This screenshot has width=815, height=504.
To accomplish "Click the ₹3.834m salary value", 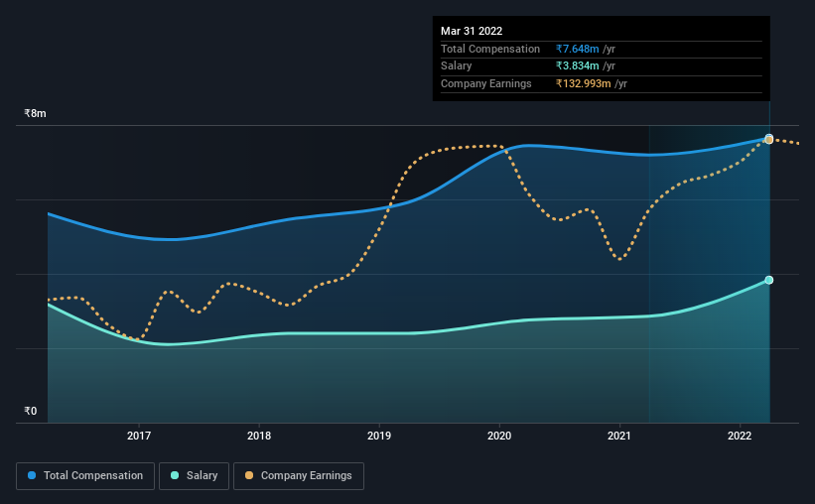I will pos(577,66).
